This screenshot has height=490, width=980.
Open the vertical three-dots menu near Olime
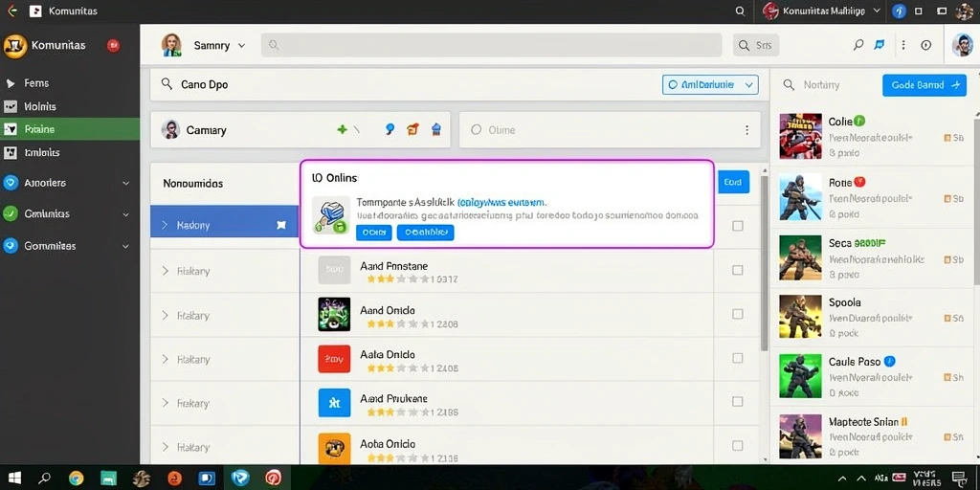(x=746, y=130)
